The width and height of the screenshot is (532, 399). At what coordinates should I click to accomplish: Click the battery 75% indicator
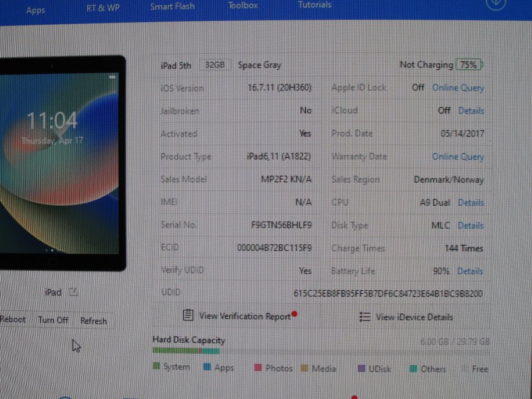pos(469,64)
